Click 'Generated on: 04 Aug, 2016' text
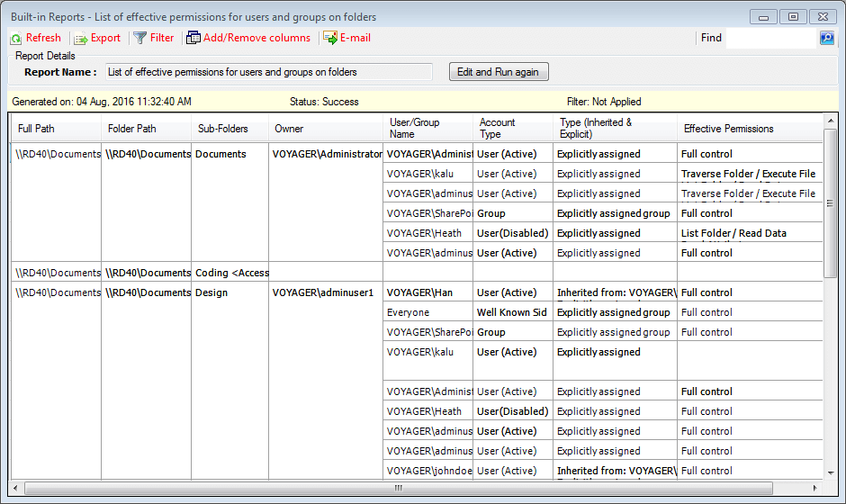 (102, 102)
